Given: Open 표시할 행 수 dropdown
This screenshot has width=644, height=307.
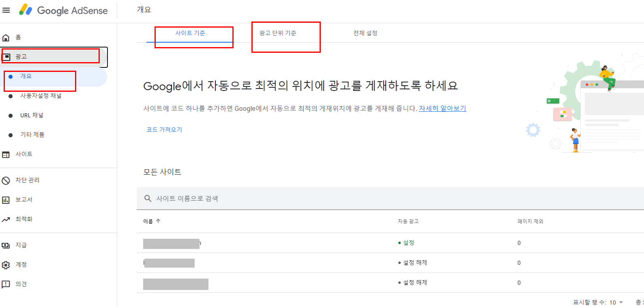Looking at the screenshot, I should pos(616,303).
